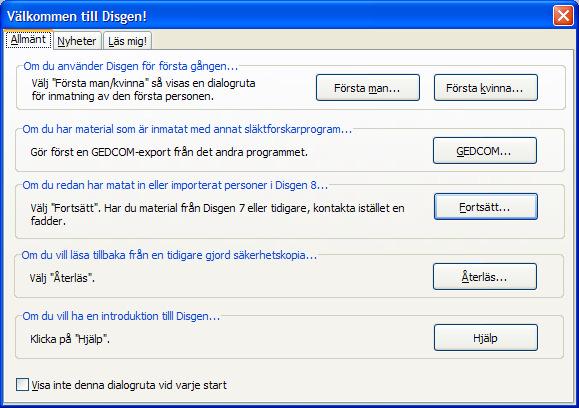579x408 pixels.
Task: Click the heading 'Om du vill ha en introduktion'
Action: (x=121, y=316)
